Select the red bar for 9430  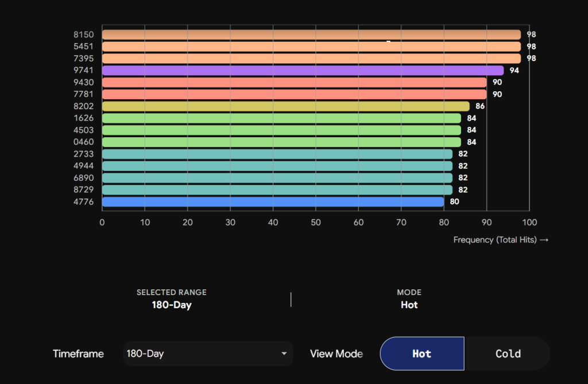295,83
